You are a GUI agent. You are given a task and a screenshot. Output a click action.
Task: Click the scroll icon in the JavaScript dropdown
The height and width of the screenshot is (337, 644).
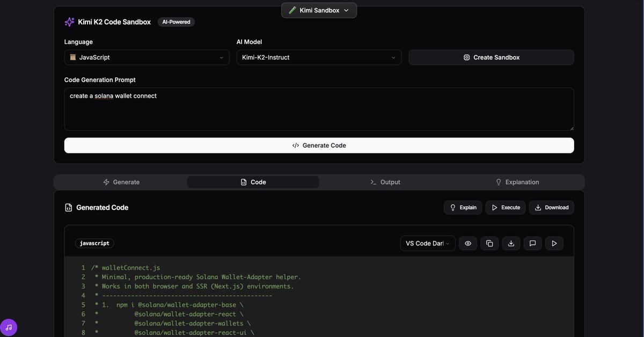(73, 57)
